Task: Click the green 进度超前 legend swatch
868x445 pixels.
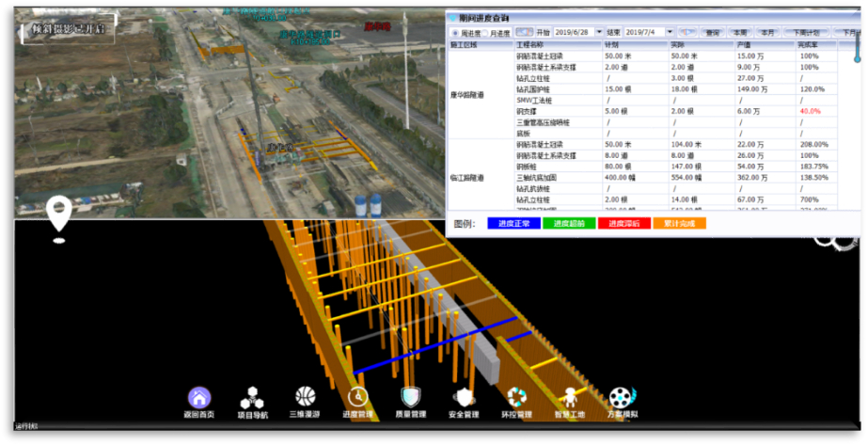Action: click(568, 224)
